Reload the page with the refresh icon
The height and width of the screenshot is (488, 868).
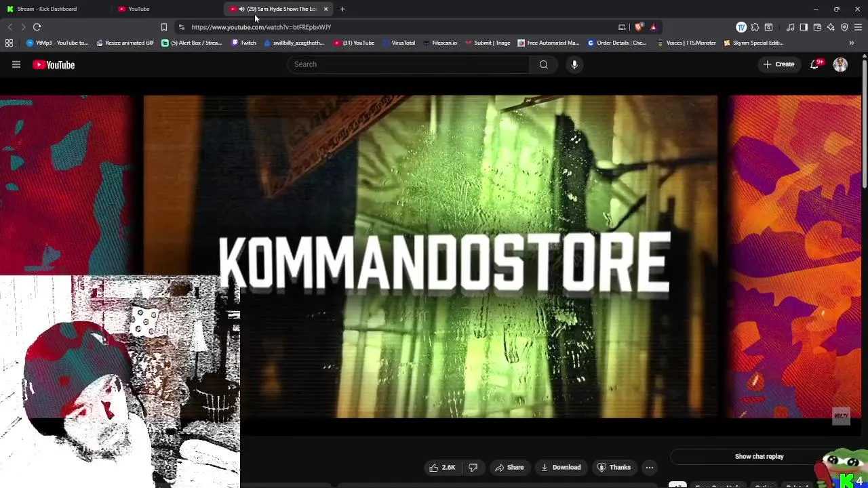coord(37,27)
